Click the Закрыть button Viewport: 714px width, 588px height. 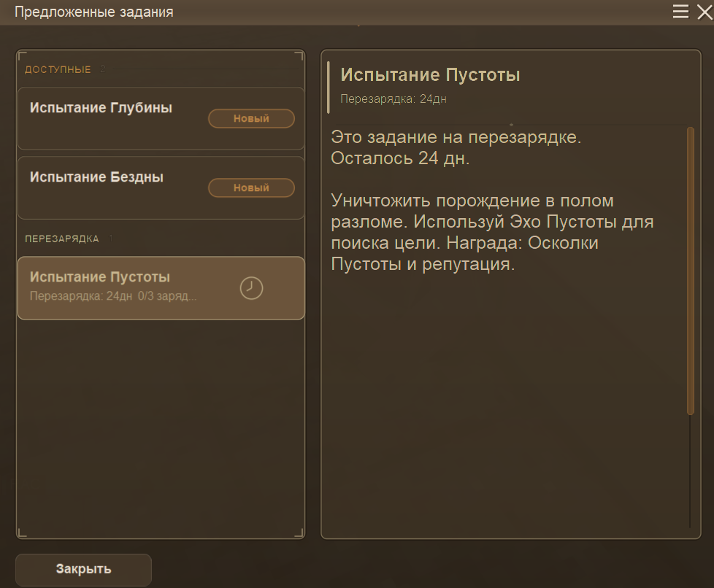tap(83, 569)
